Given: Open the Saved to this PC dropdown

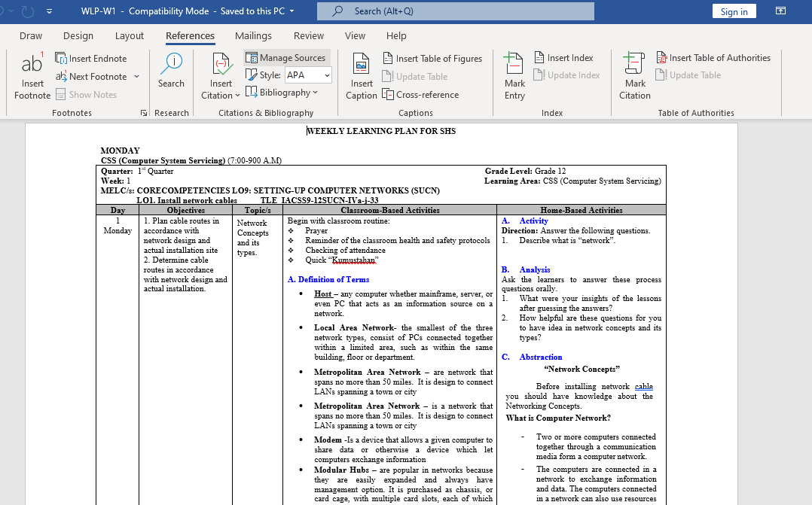Looking at the screenshot, I should click(292, 11).
